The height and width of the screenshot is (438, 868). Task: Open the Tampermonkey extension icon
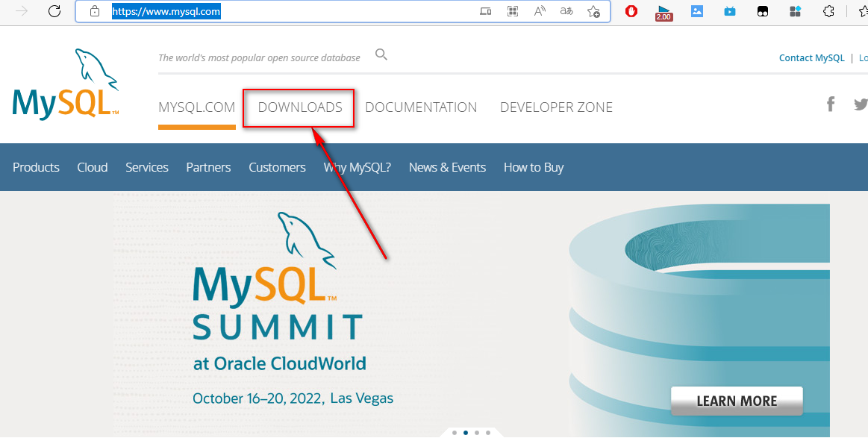pos(763,11)
